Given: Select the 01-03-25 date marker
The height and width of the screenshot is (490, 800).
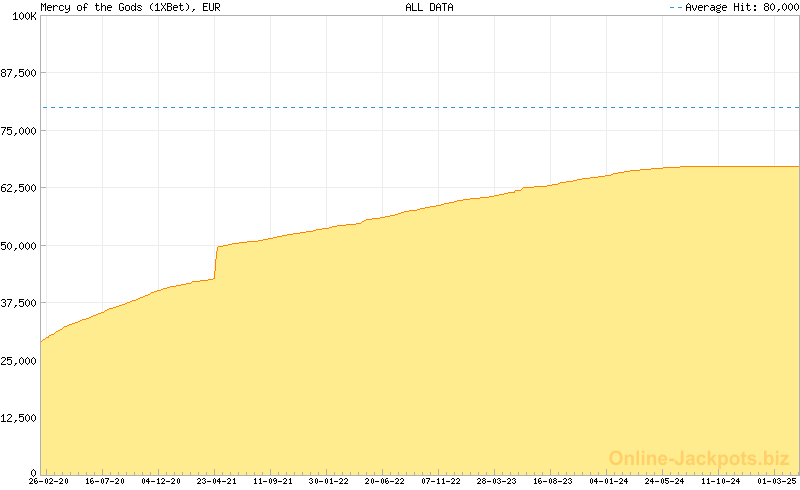Looking at the screenshot, I should coord(777,481).
